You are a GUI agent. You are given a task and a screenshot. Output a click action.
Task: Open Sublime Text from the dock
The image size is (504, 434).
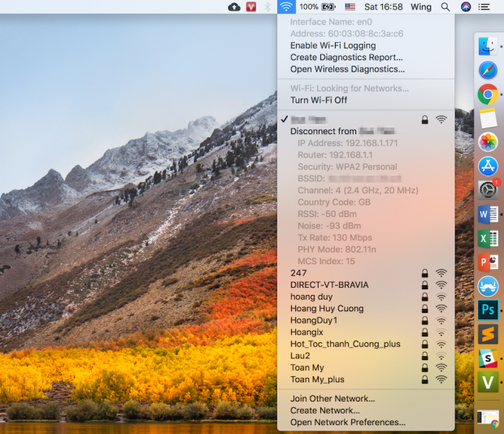point(488,334)
